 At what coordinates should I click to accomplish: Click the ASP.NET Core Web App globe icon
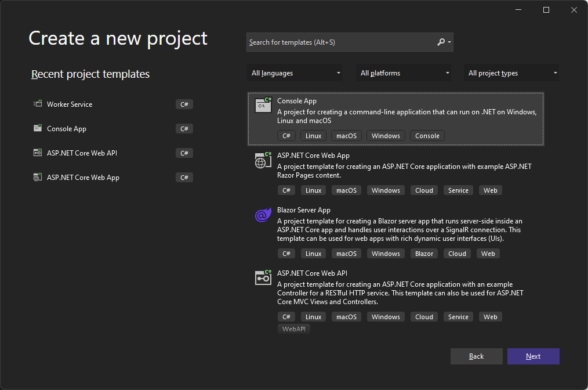[x=263, y=160]
